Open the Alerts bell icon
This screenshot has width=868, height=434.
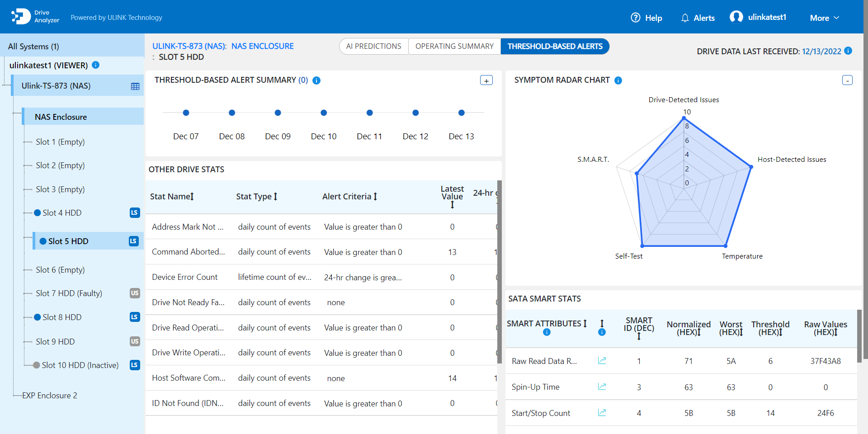[x=685, y=18]
